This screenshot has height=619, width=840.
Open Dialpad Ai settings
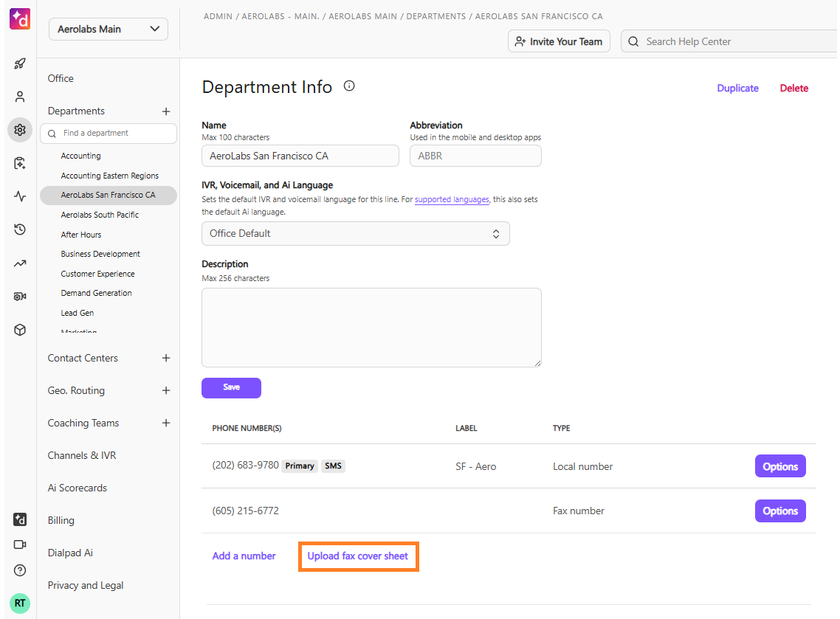click(70, 553)
